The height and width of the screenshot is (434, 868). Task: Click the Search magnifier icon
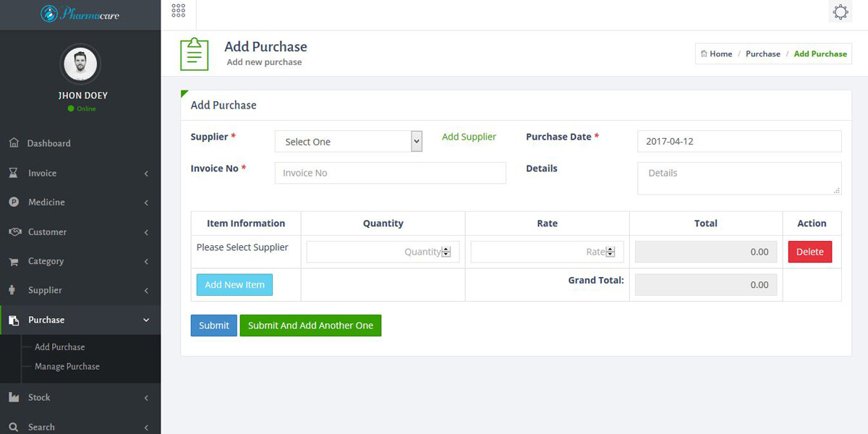tap(14, 427)
